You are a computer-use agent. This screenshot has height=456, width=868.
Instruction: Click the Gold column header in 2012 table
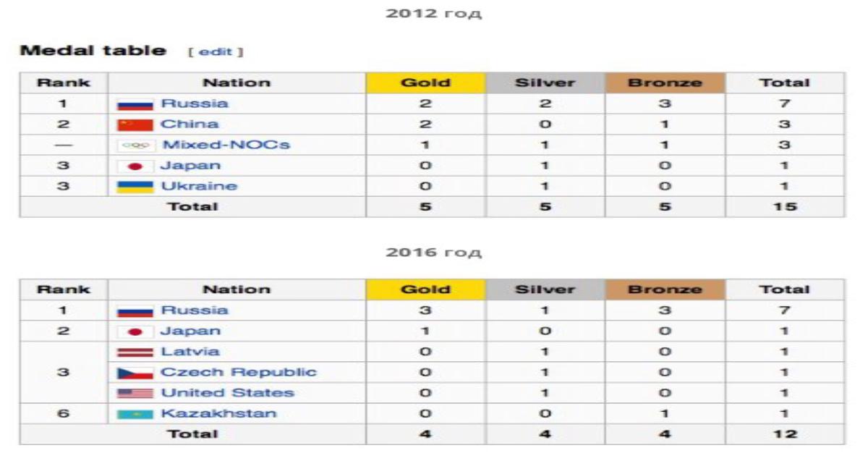(425, 83)
